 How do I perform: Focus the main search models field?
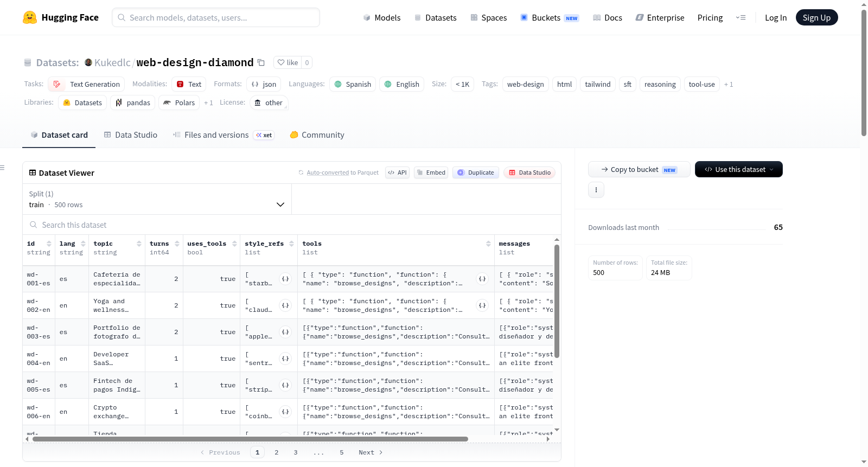point(216,17)
